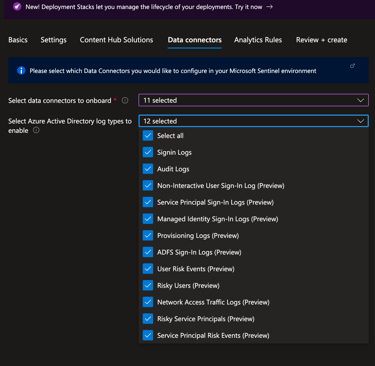375x366 pixels.
Task: Click the Try it now arrow
Action: click(269, 7)
